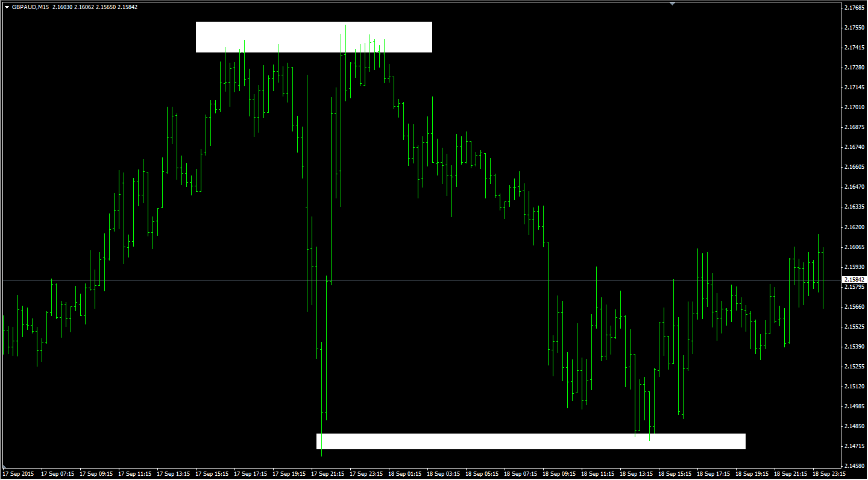Screen dimensions: 868x480
Task: Click the GBPAUD,M15 chart title text
Action: click(x=30, y=7)
